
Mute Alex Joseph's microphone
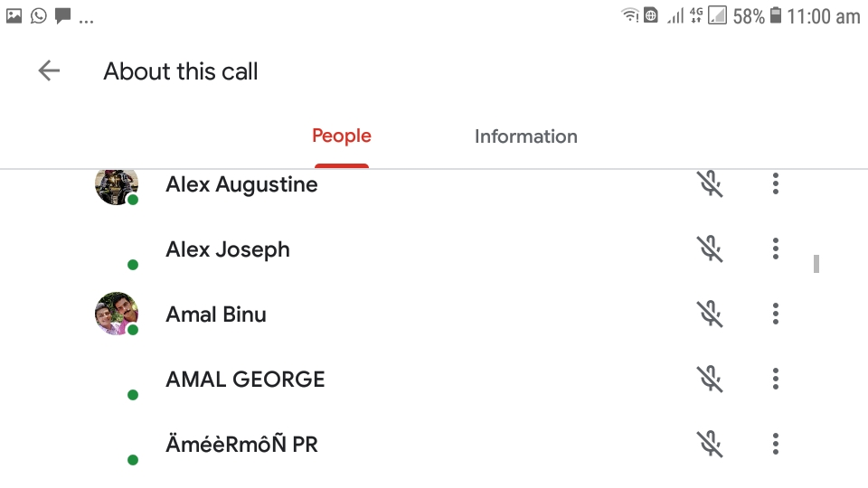710,249
